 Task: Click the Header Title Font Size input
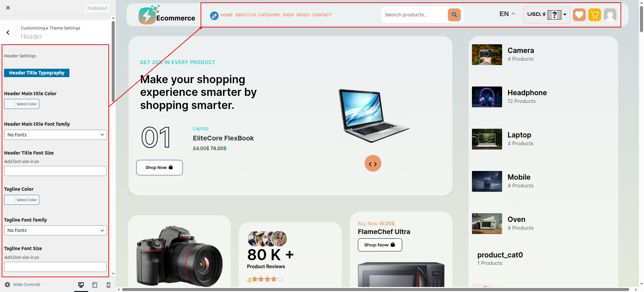pos(55,171)
